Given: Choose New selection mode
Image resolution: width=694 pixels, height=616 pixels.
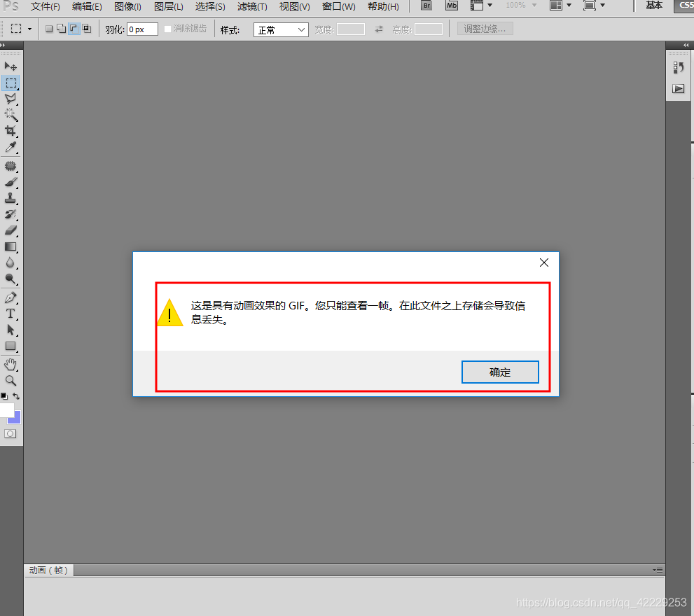Looking at the screenshot, I should 49,29.
